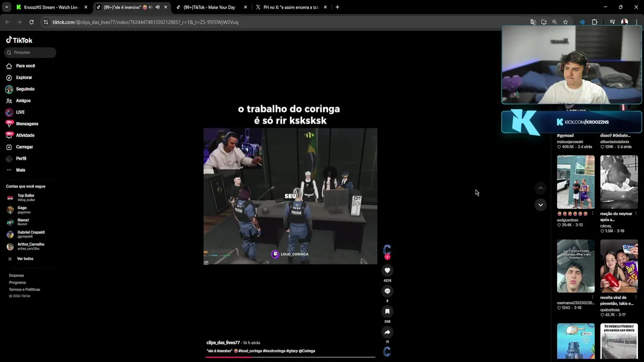Open the tab search dropdown
Viewport: 644px width, 362px height.
pos(6,7)
